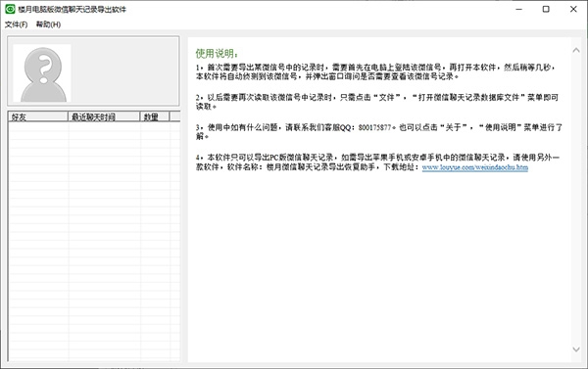Sort by the 好友 column header
The width and height of the screenshot is (588, 369).
coord(38,116)
